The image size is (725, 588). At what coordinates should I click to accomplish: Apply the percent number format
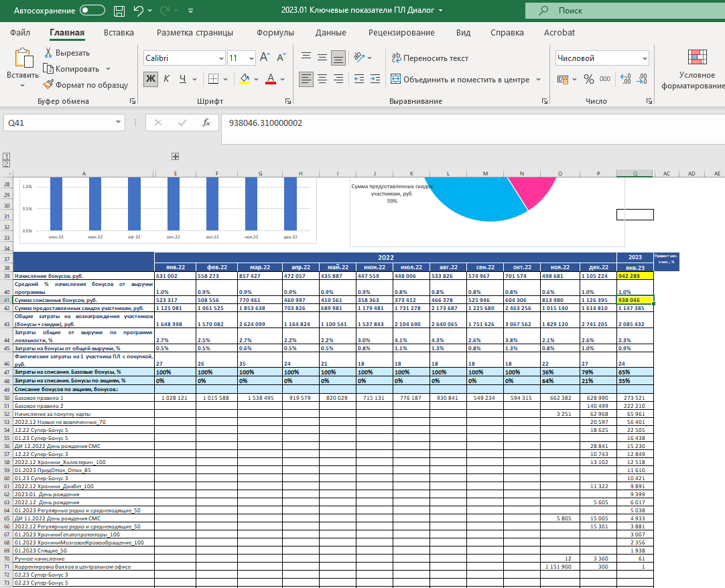(x=588, y=80)
